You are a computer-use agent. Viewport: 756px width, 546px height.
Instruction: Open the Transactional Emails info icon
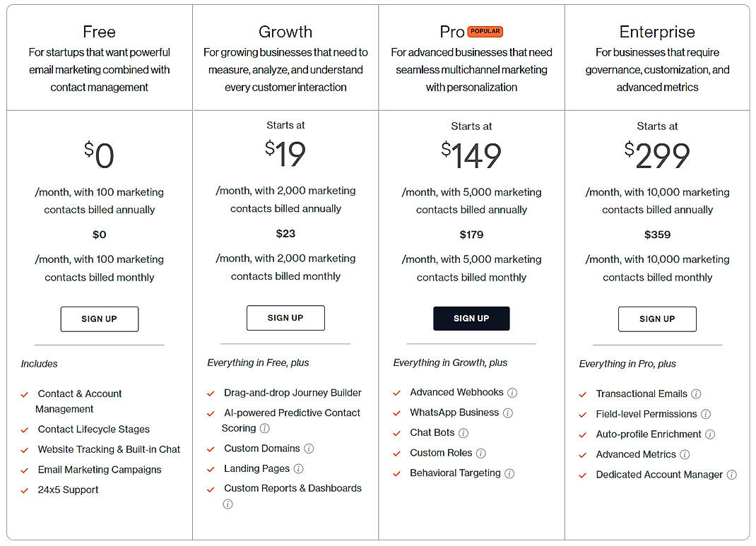point(696,394)
